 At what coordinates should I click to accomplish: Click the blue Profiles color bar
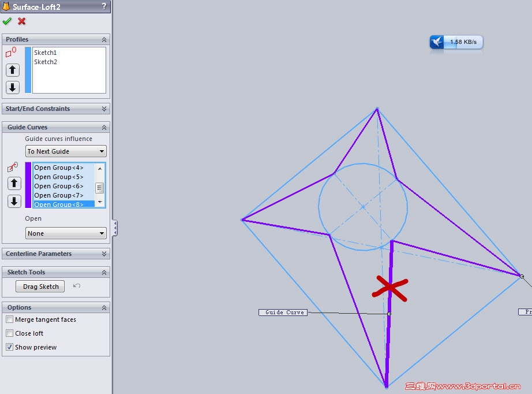click(28, 70)
